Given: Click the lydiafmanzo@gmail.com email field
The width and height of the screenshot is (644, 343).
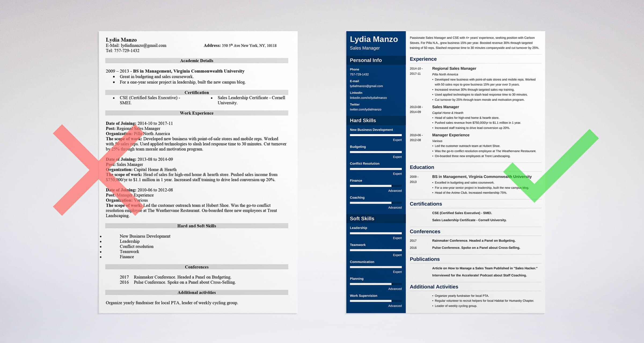Looking at the screenshot, I should click(x=366, y=86).
